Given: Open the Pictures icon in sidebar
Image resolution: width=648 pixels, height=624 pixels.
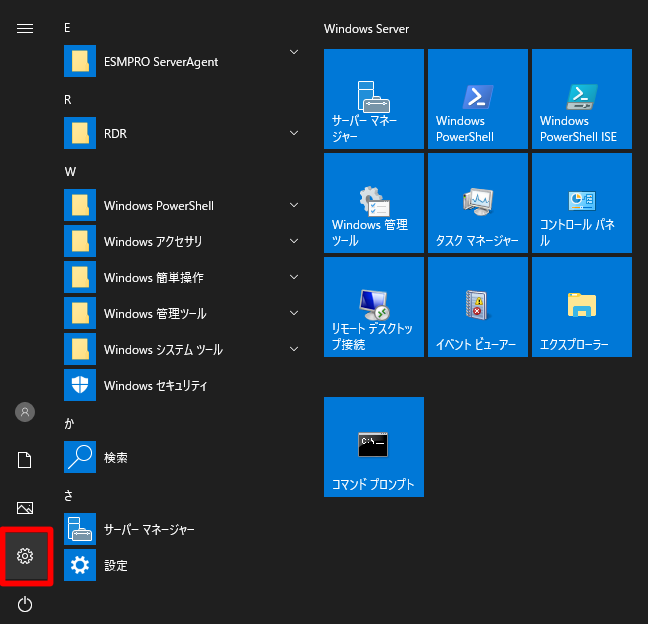Looking at the screenshot, I should [x=25, y=508].
